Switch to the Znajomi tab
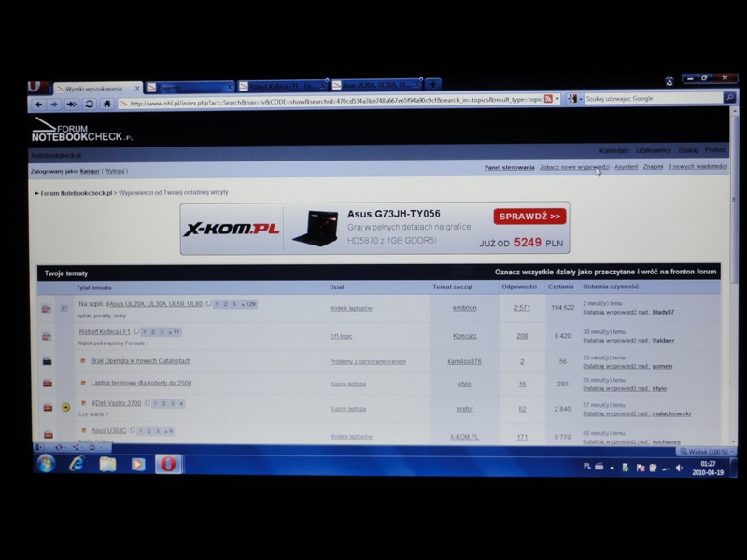 (189, 87)
